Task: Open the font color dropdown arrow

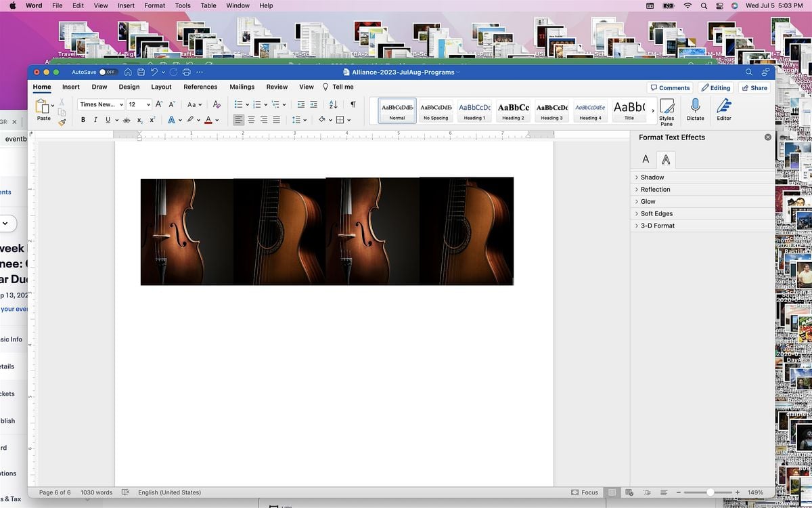Action: coord(217,120)
